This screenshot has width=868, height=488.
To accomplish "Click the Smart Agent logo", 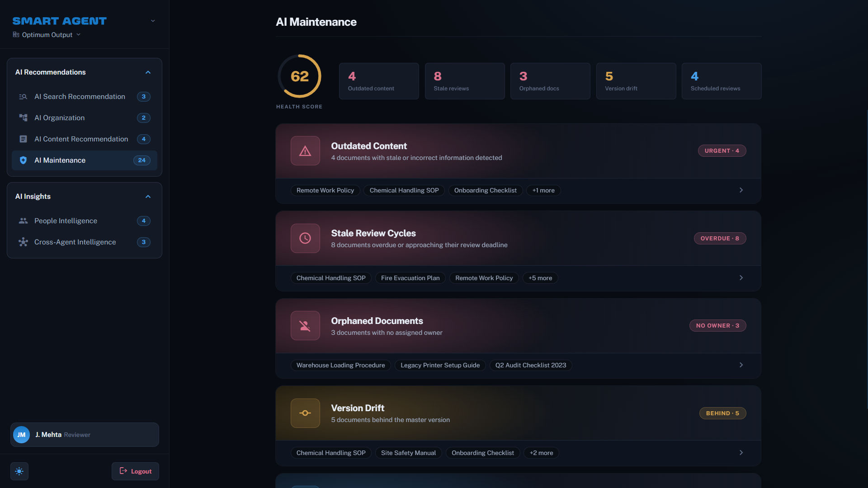I will pos(59,21).
